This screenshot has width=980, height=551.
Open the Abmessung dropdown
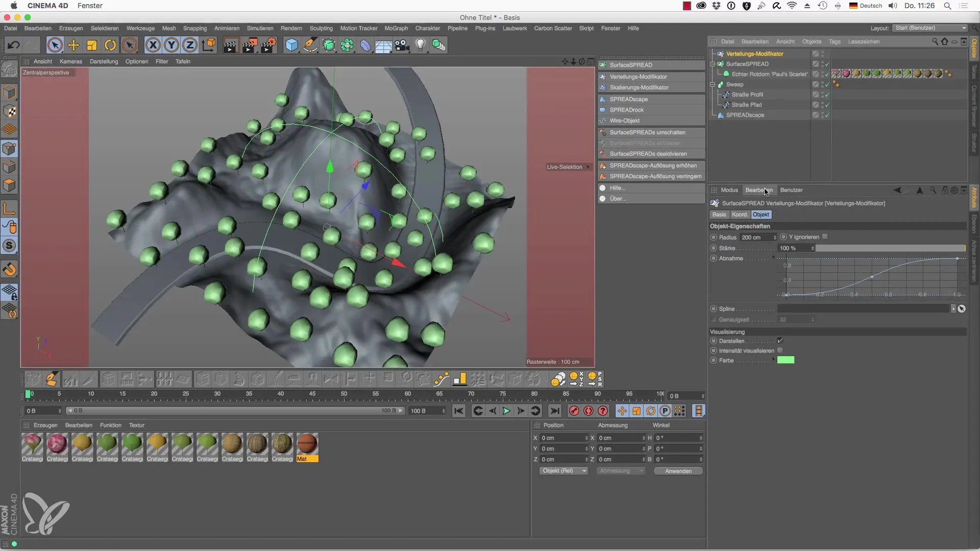pyautogui.click(x=621, y=471)
